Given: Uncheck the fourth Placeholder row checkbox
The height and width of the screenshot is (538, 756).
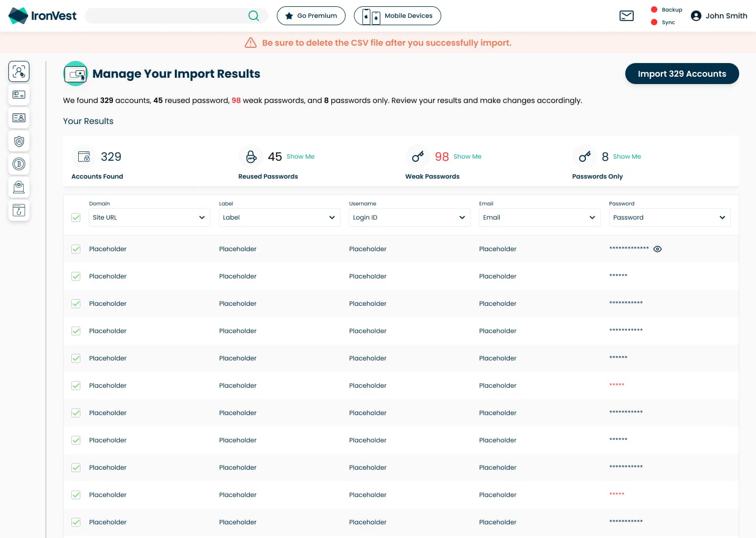Looking at the screenshot, I should [76, 331].
